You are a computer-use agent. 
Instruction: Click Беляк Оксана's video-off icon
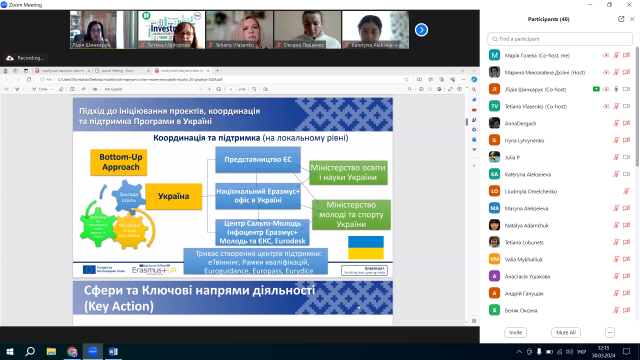627,310
